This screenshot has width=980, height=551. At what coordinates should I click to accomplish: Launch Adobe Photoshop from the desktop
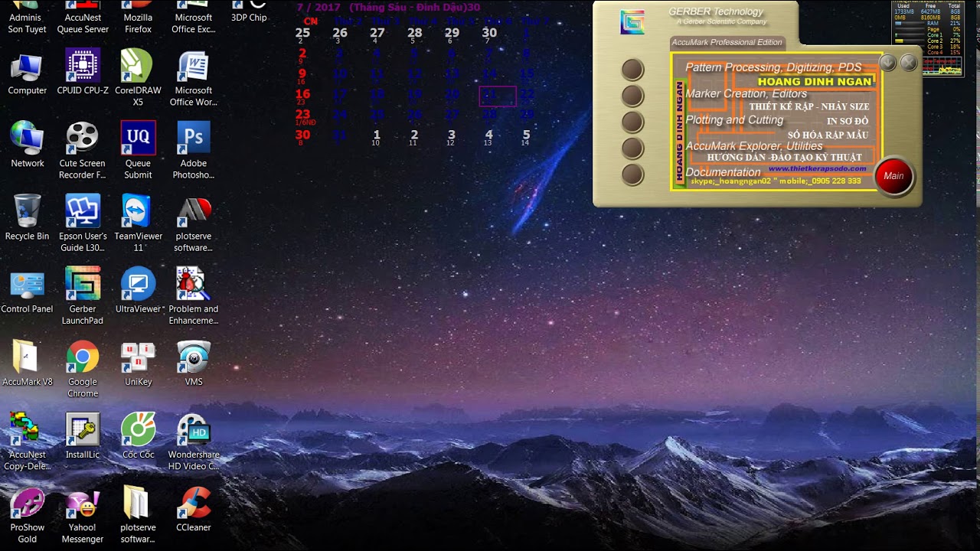[194, 151]
